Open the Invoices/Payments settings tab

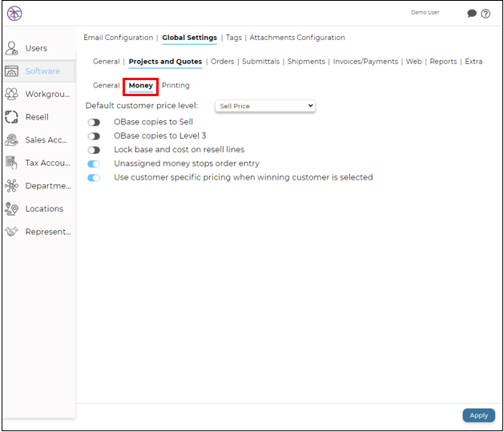(365, 62)
